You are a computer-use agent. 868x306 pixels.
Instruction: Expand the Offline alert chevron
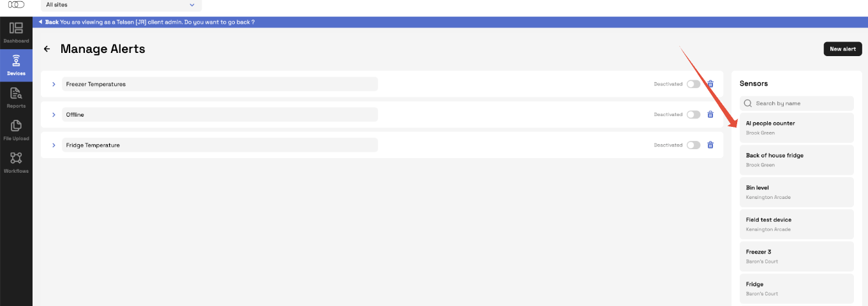tap(54, 115)
